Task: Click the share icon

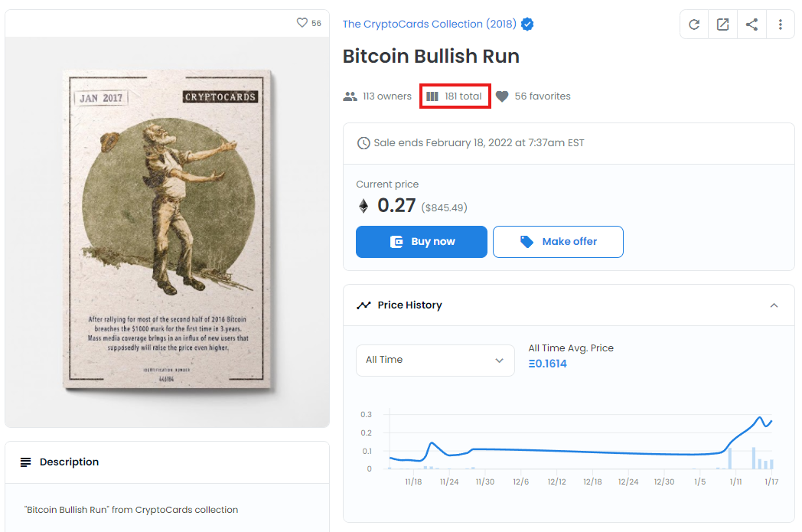Action: 751,24
